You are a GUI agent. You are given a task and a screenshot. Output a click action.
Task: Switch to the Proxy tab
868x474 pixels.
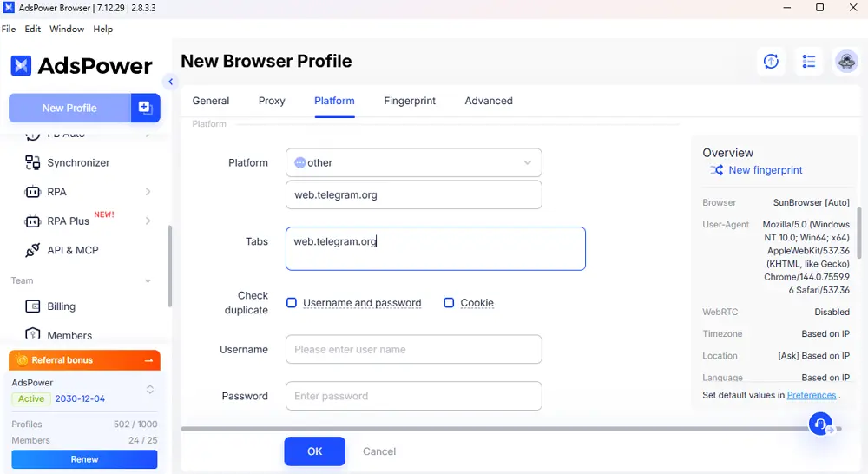click(x=272, y=101)
